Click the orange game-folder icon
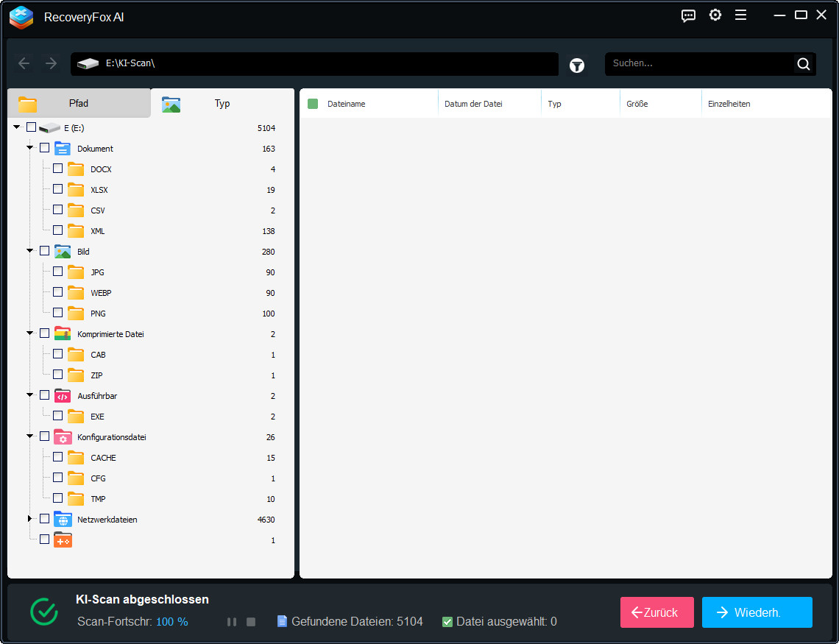This screenshot has height=644, width=839. coord(63,540)
